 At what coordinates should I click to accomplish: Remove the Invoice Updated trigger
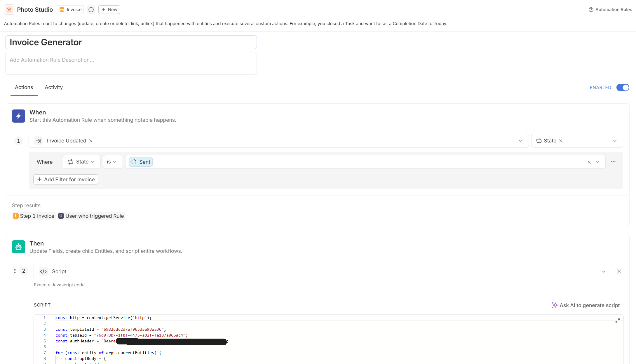coord(91,141)
